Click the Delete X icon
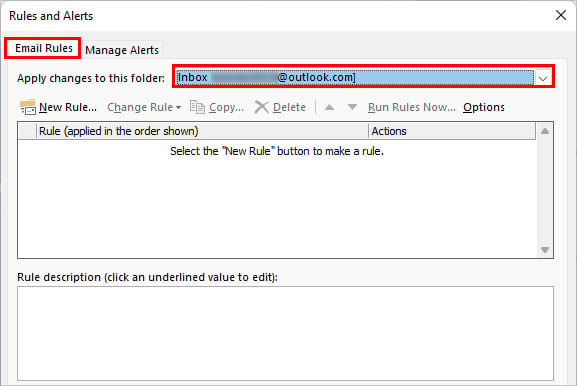The image size is (577, 386). coord(262,107)
